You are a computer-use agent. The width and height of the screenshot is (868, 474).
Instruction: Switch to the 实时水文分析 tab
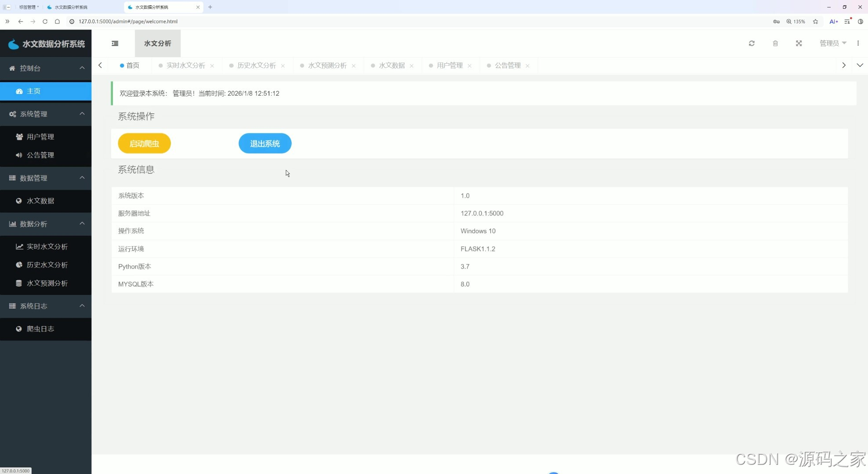(x=185, y=65)
